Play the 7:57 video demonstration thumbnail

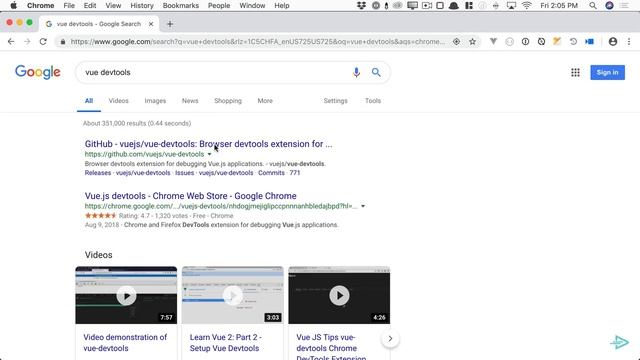126,295
